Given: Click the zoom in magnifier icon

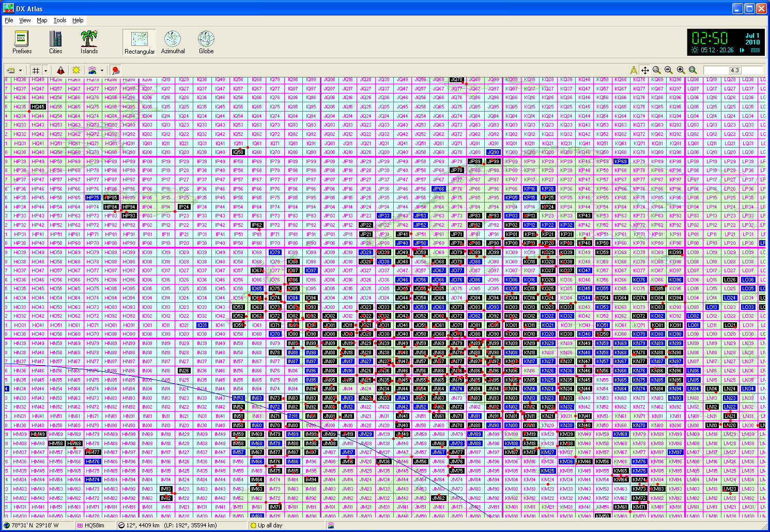Looking at the screenshot, I should pyautogui.click(x=680, y=70).
